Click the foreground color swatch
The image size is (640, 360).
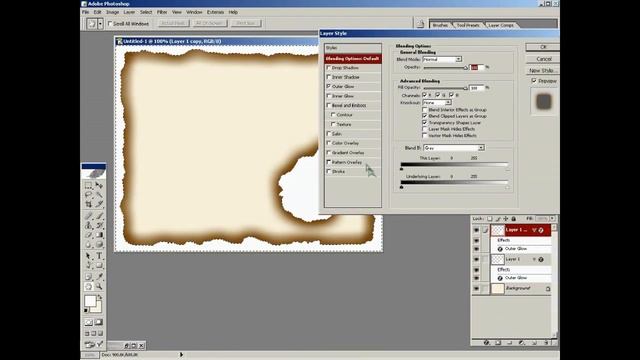(x=90, y=301)
